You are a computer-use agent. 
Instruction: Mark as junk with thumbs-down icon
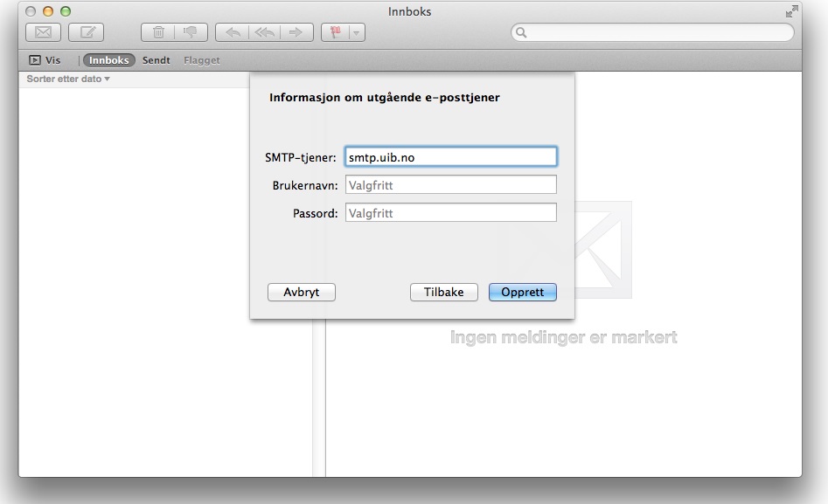189,32
